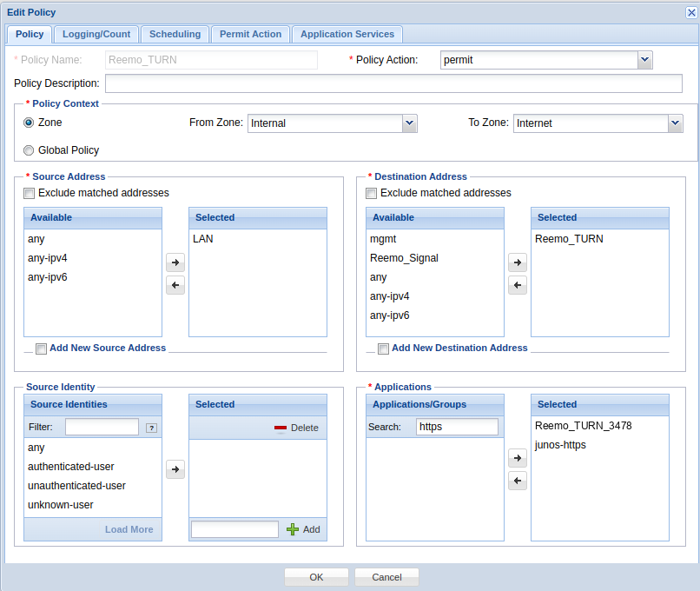Select 'Reemo_TURN' in Destination Selected list
Screen dimensions: 700x591
[x=600, y=239]
